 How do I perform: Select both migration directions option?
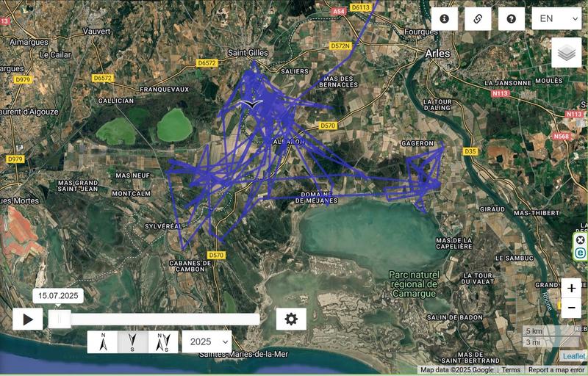(163, 341)
